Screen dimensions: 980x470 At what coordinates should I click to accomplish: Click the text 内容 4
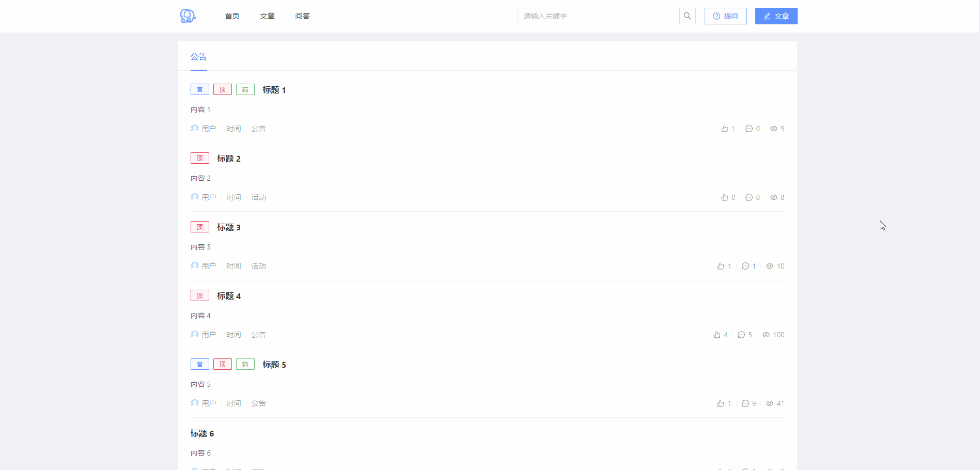(x=200, y=316)
